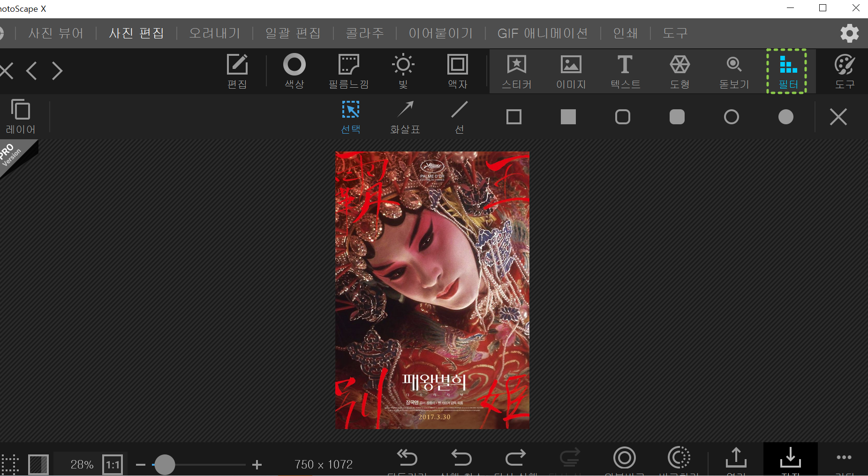Open the 액자 (Frame) options
Viewport: 868px width, 476px height.
pos(458,71)
